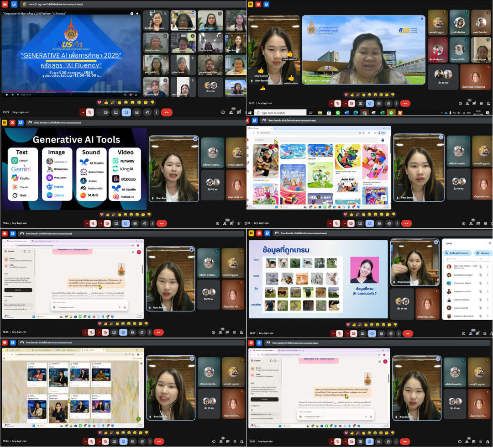Toggle microphone in the 14:27 meeting panel
The image size is (493, 448).
(x=339, y=333)
